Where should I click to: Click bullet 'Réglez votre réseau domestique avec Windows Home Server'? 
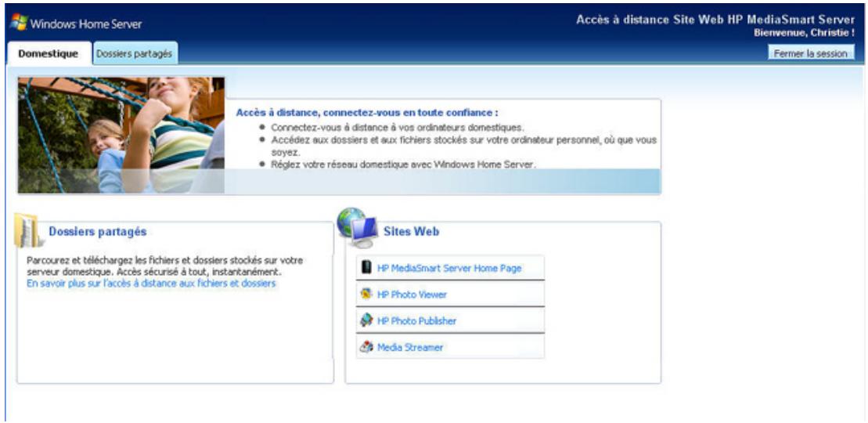pyautogui.click(x=403, y=164)
